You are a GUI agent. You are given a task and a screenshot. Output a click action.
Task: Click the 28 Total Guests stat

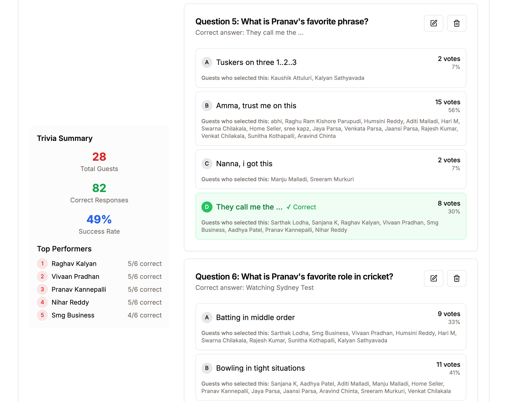[99, 157]
